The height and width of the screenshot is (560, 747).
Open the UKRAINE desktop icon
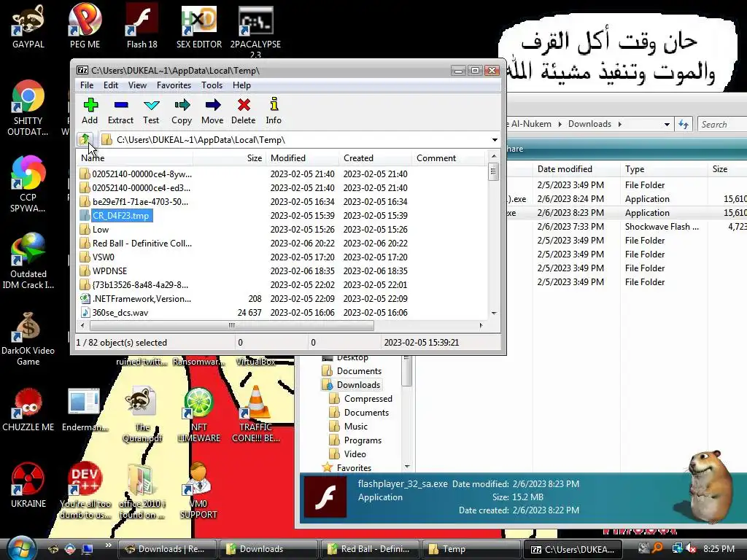click(28, 486)
